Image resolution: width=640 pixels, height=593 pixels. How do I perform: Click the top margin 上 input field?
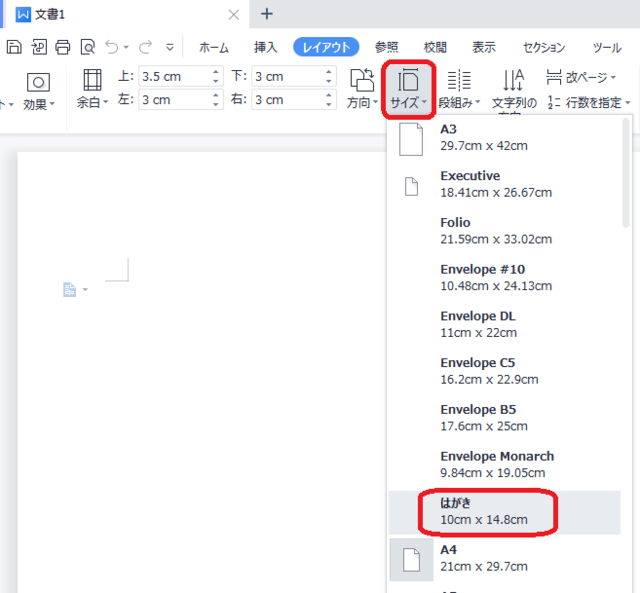tap(173, 76)
